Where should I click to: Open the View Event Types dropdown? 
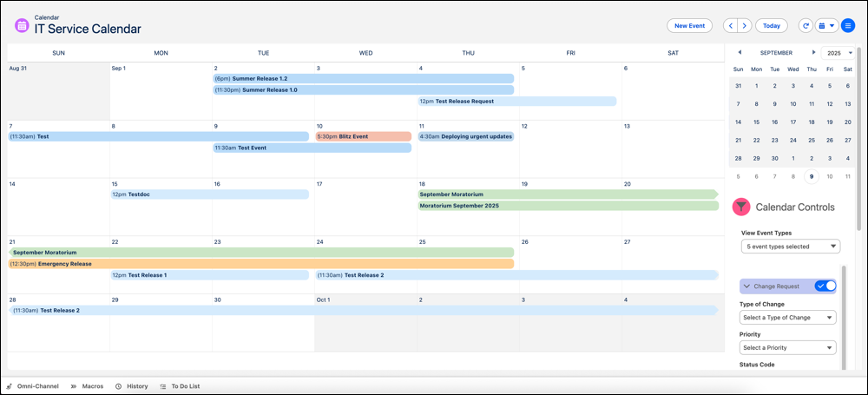pyautogui.click(x=791, y=246)
